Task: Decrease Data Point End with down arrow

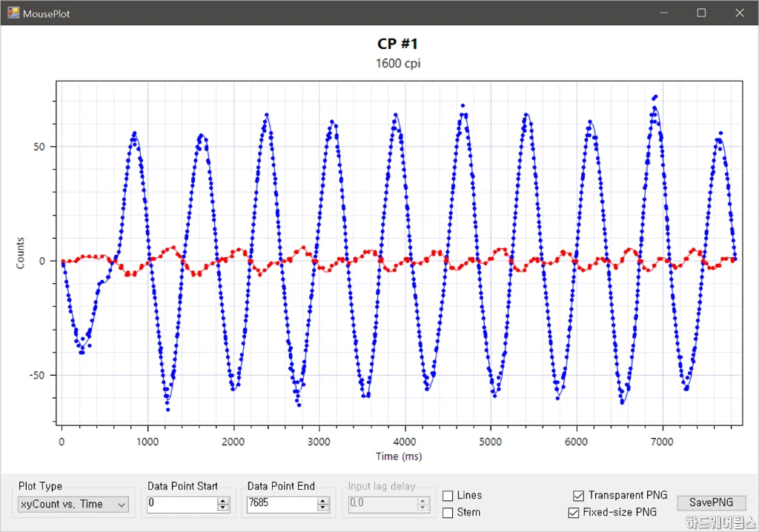Action: (323, 508)
